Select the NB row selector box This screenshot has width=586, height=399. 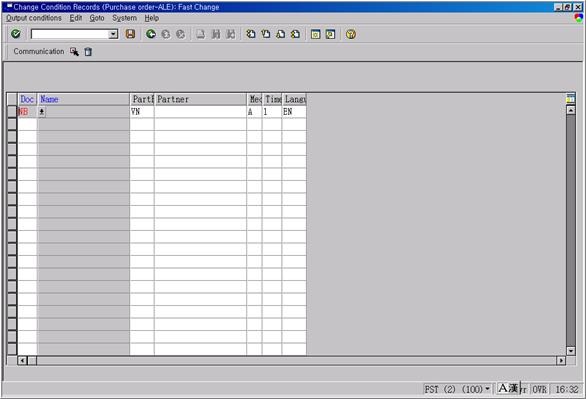coord(12,111)
